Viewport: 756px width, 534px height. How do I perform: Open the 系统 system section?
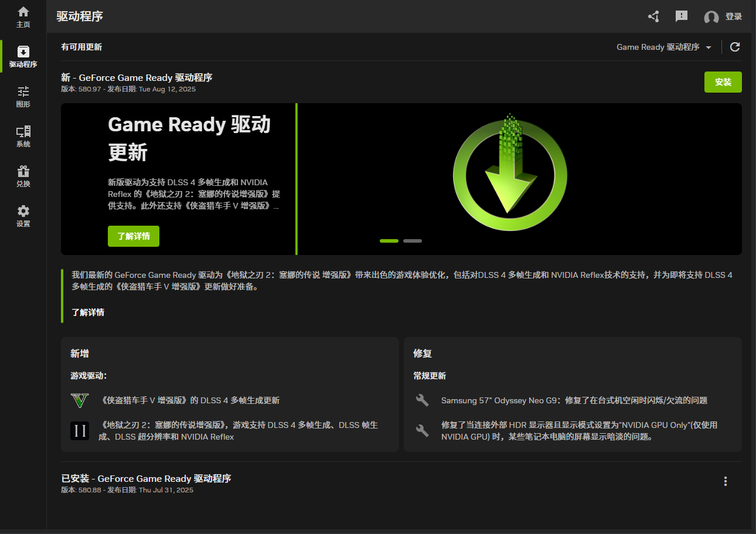23,137
